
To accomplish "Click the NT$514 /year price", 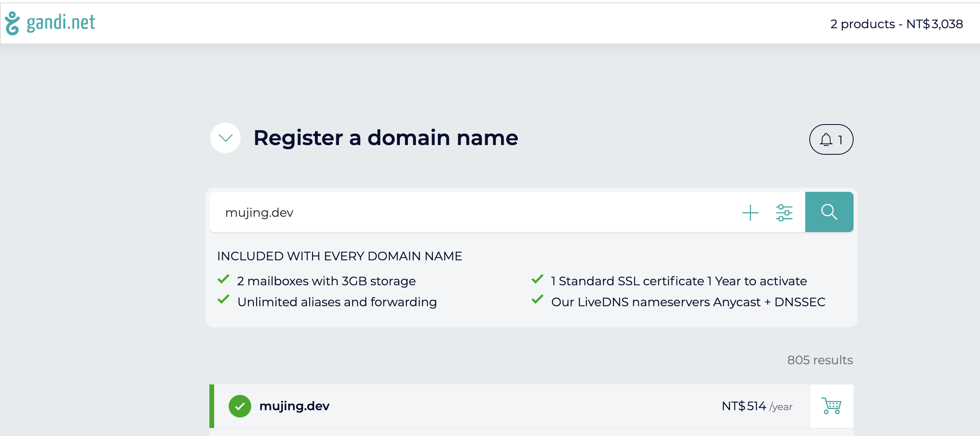I will pos(757,406).
